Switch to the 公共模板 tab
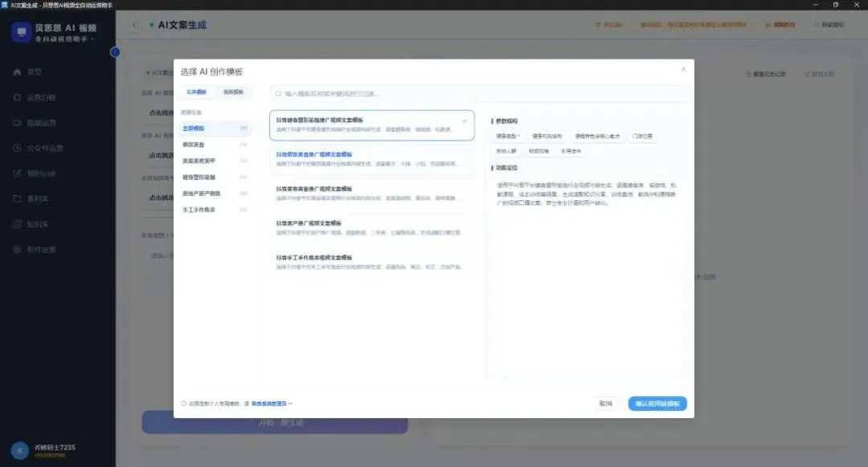The width and height of the screenshot is (868, 467). [x=197, y=92]
